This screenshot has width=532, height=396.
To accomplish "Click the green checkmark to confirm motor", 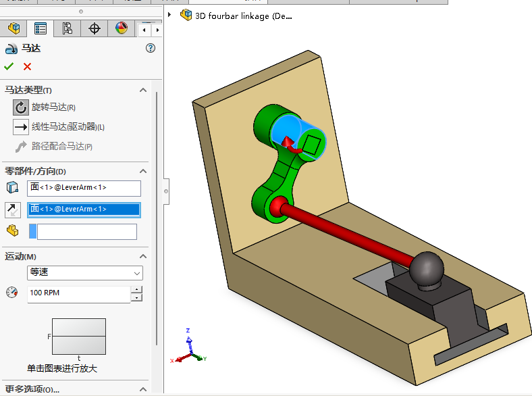I will [9, 66].
